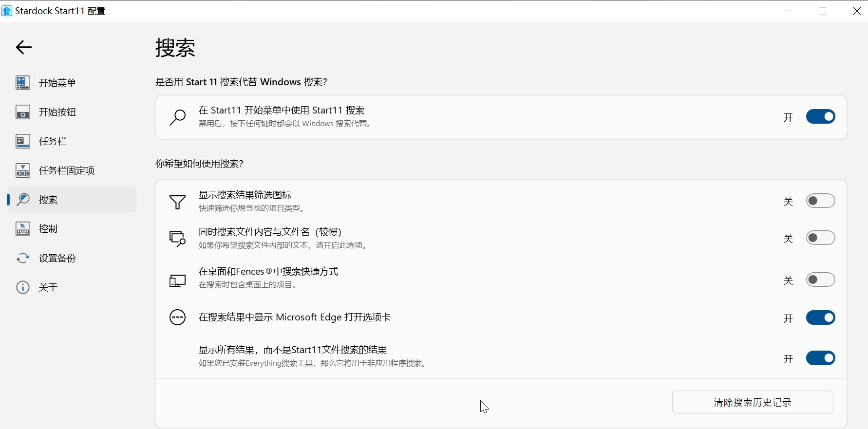Click 清除搜索历史记录 button

click(x=753, y=402)
